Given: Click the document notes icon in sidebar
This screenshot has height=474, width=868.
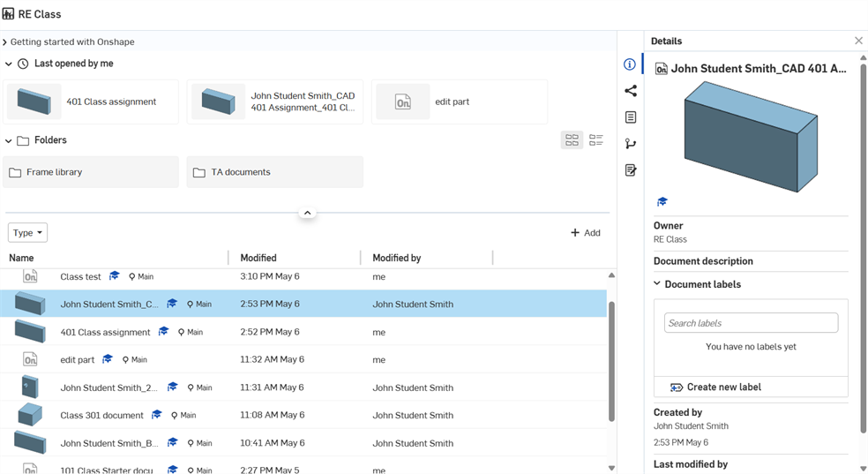Looking at the screenshot, I should (630, 170).
